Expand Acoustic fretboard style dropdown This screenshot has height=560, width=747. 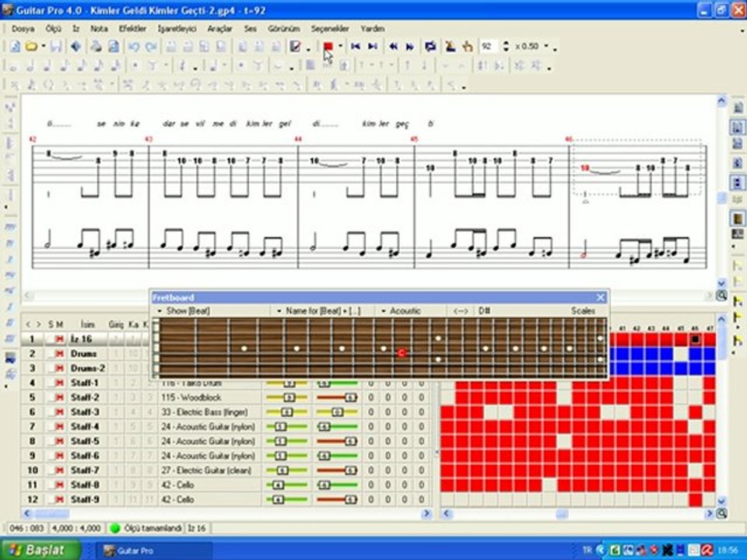coord(383,311)
